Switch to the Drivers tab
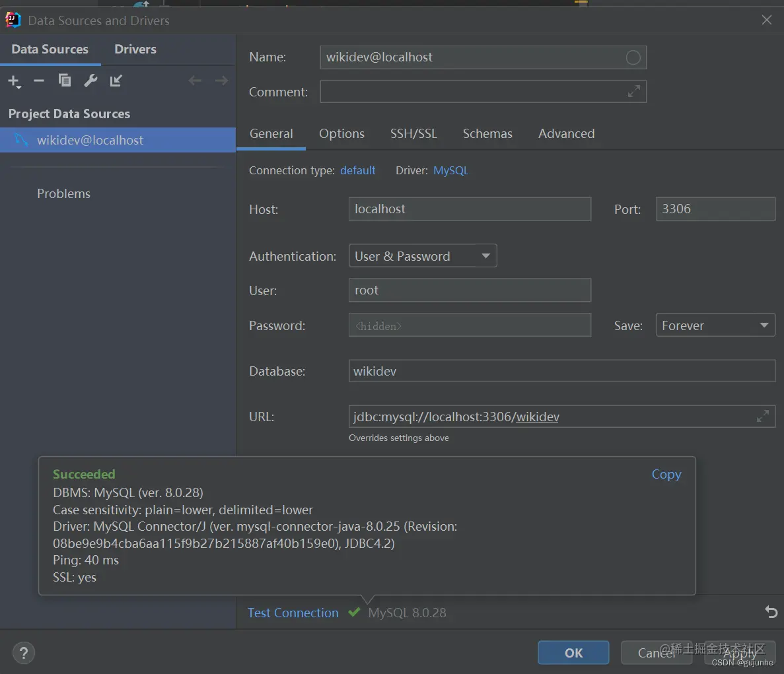784x674 pixels. click(x=135, y=49)
